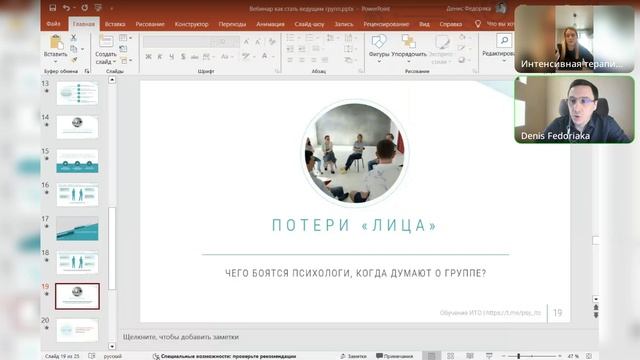
Task: Click the Slide Show view icon in status bar
Action: pos(489,356)
